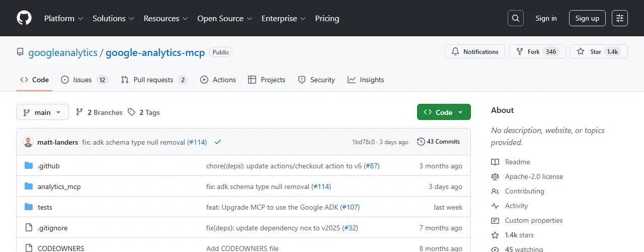
Task: Click the pulse icon beside Activity
Action: [495, 206]
